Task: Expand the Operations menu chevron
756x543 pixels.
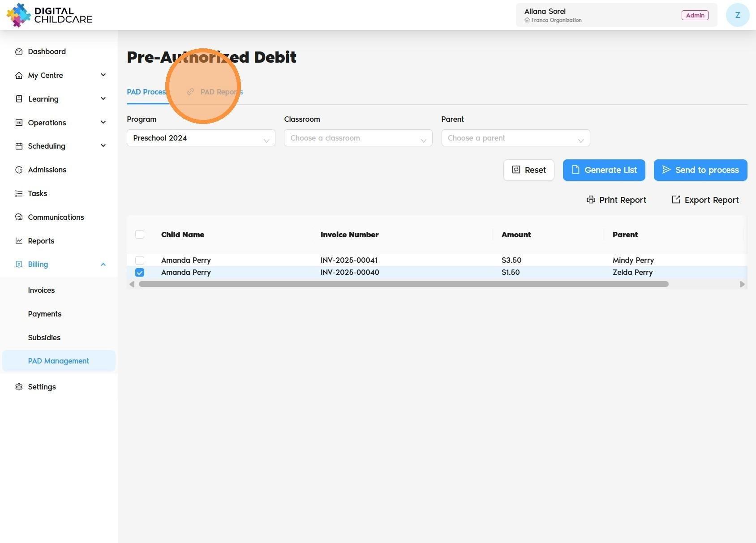Action: click(103, 122)
